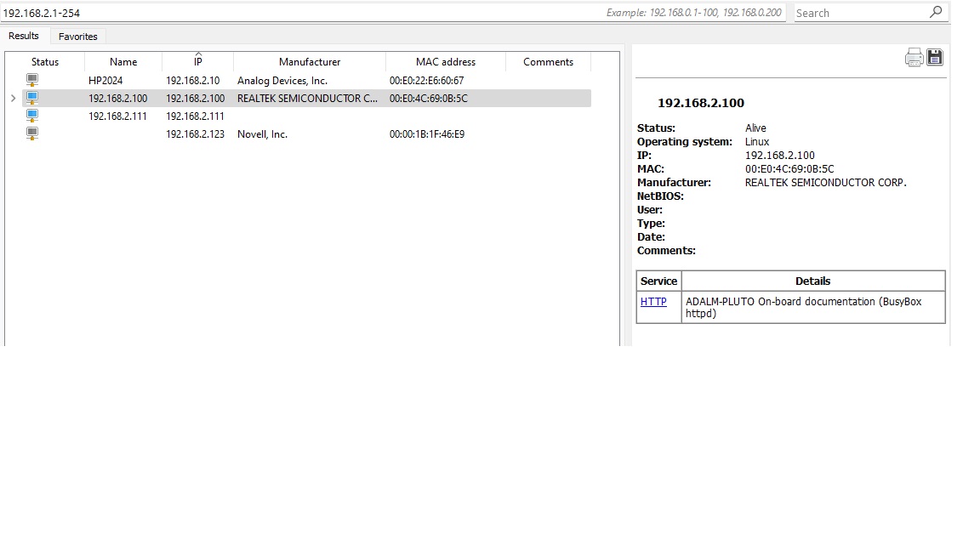
Task: Click the magnifier icon in Search box
Action: coord(936,12)
